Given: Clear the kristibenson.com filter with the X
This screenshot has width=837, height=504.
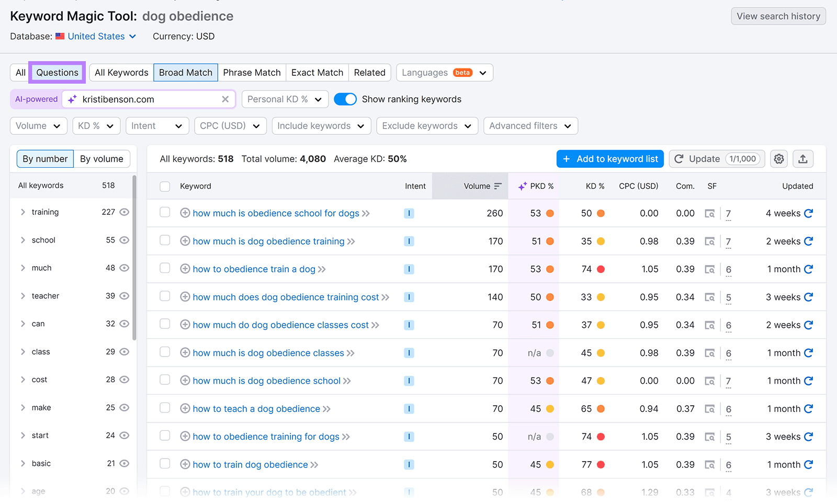Looking at the screenshot, I should pos(225,99).
